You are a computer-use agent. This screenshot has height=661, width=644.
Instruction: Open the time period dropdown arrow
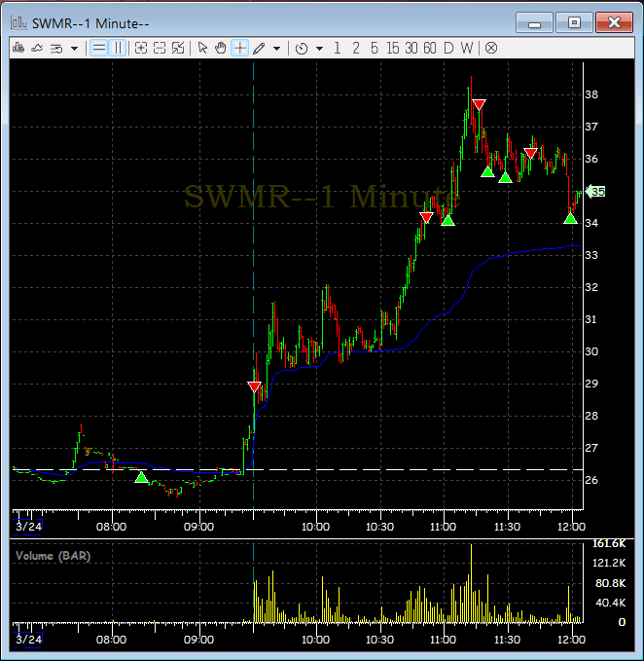[x=320, y=49]
